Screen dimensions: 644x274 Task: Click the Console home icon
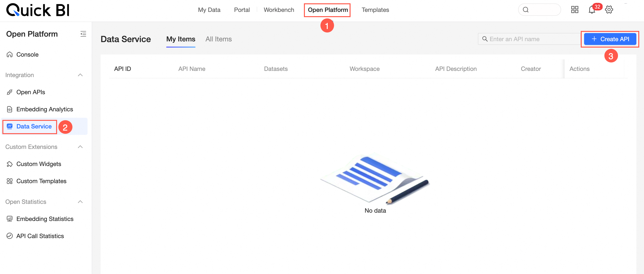10,54
